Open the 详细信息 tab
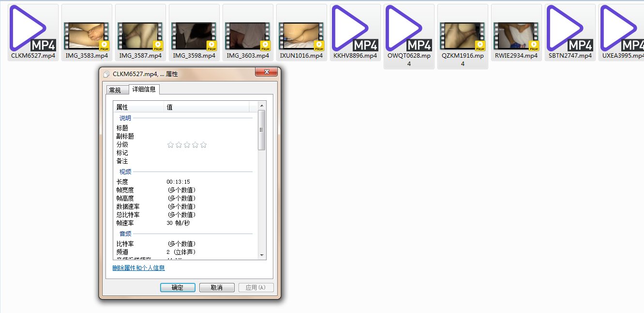 [x=144, y=90]
